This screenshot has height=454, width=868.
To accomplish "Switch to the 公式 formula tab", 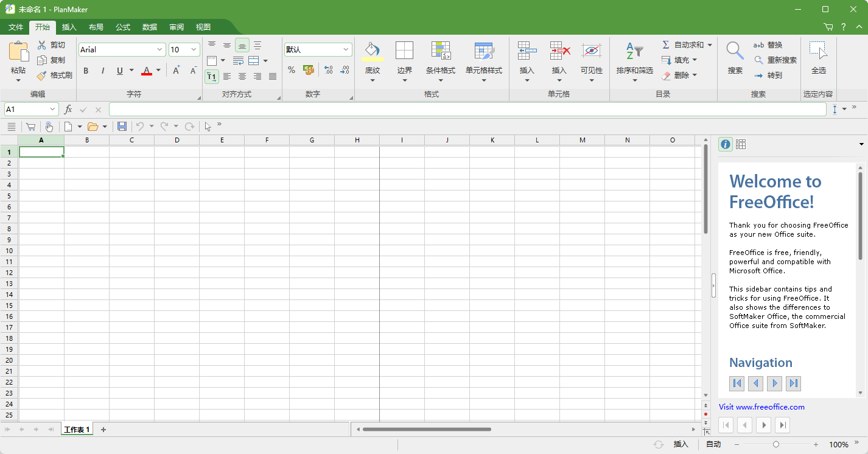I will [123, 27].
